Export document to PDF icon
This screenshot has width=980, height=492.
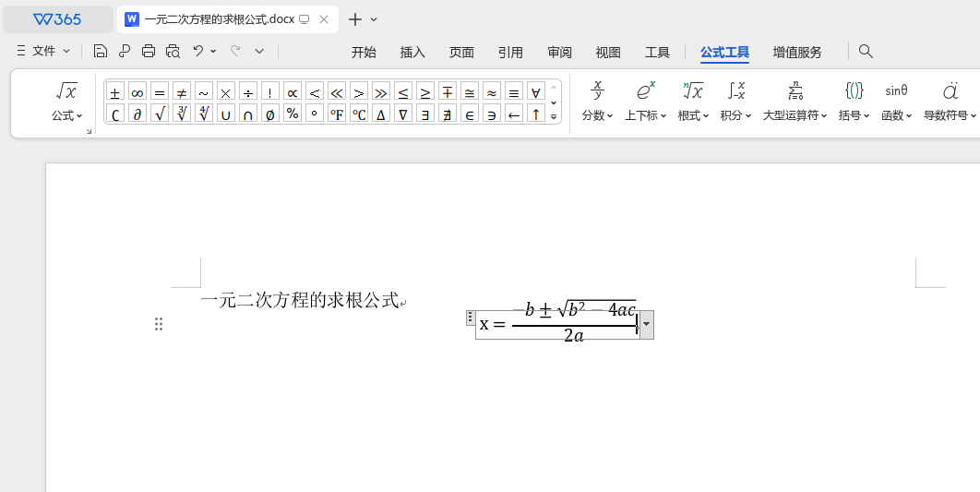(x=124, y=52)
